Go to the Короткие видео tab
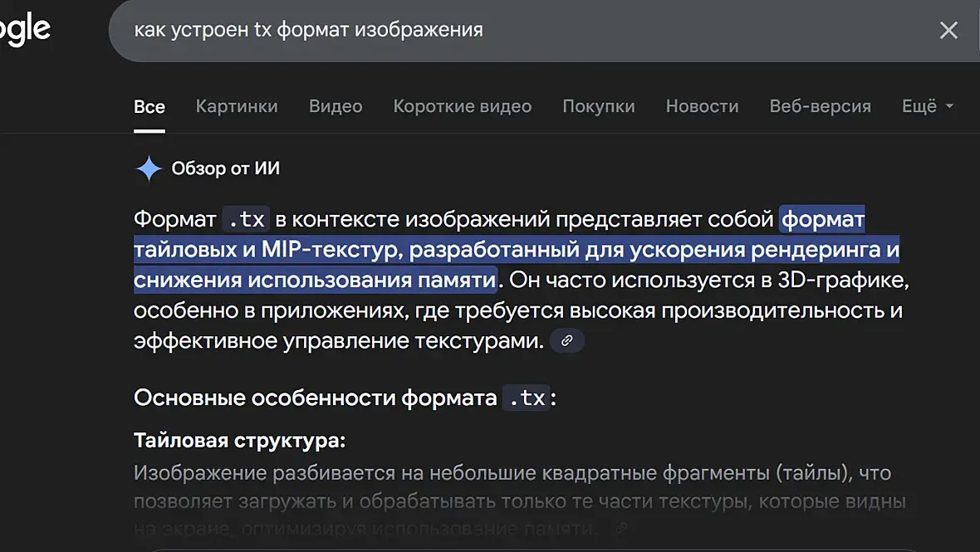Screen dimensions: 980x552 coord(462,106)
